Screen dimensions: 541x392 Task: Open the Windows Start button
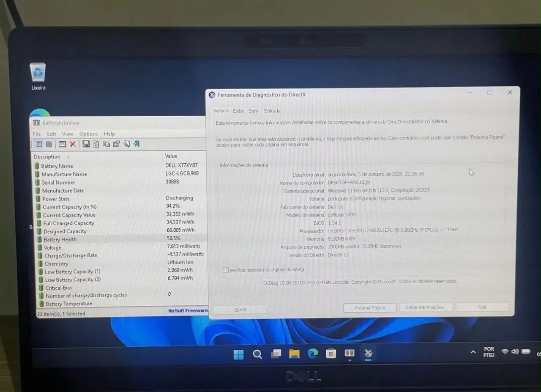(x=238, y=354)
